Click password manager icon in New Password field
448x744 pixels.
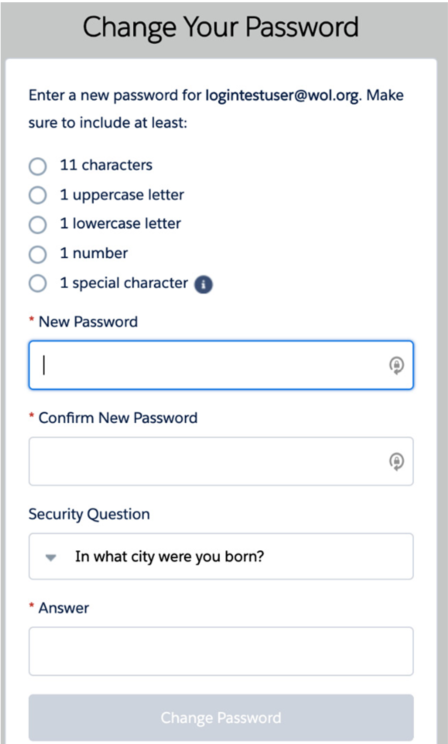click(x=397, y=365)
